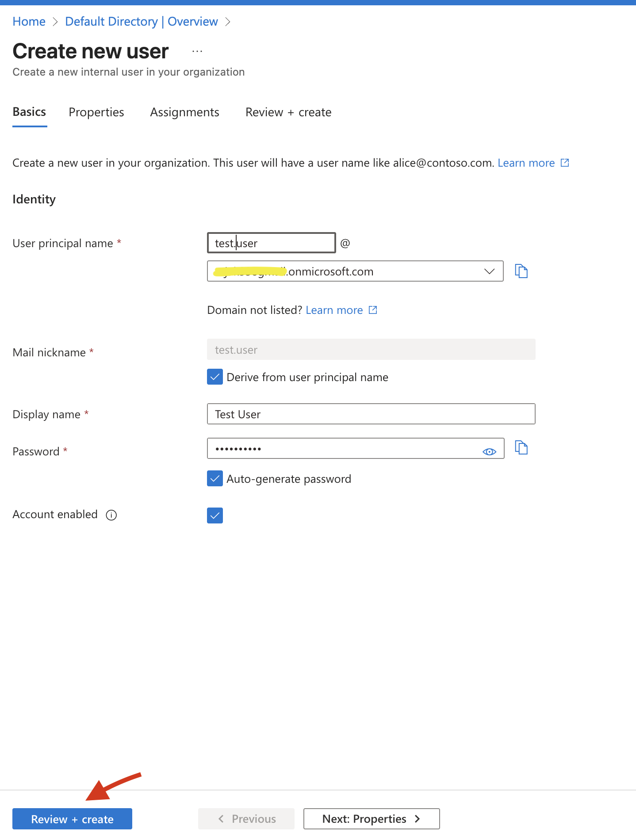636x840 pixels.
Task: Copy the generated password to clipboard
Action: (521, 448)
